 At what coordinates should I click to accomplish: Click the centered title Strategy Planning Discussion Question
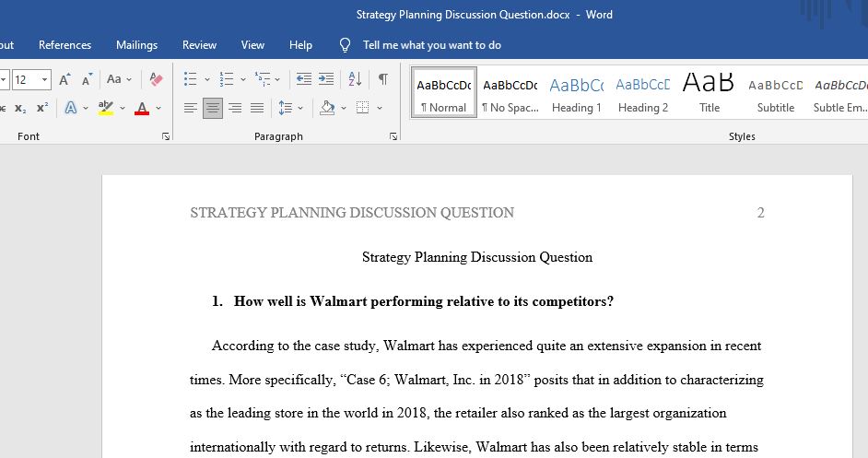point(477,257)
